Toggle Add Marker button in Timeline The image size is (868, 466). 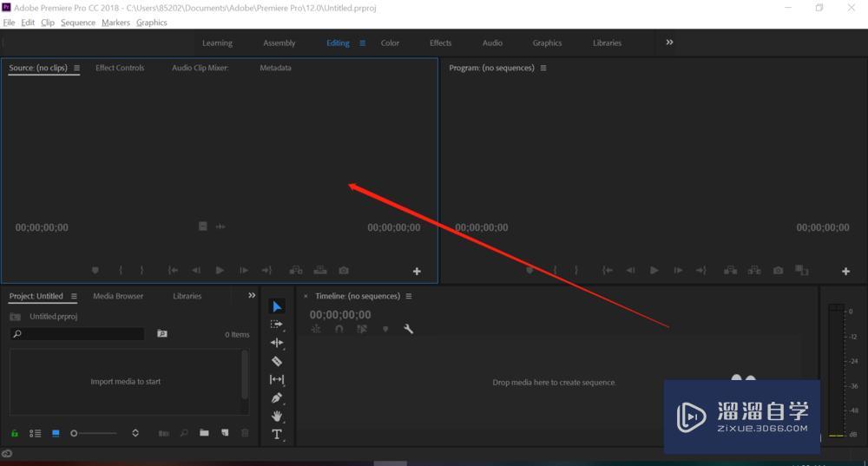point(385,329)
